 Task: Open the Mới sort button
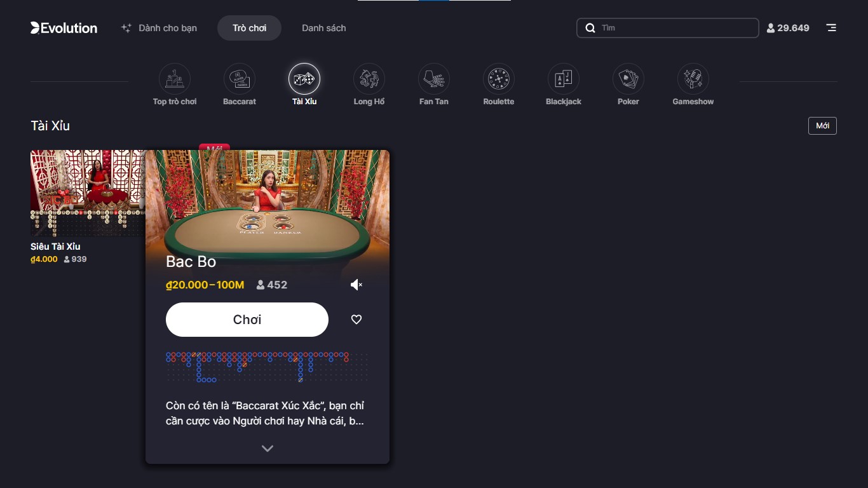pos(822,126)
